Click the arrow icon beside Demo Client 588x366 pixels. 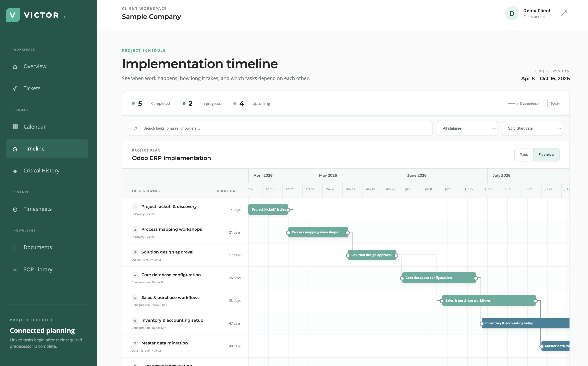click(x=564, y=13)
